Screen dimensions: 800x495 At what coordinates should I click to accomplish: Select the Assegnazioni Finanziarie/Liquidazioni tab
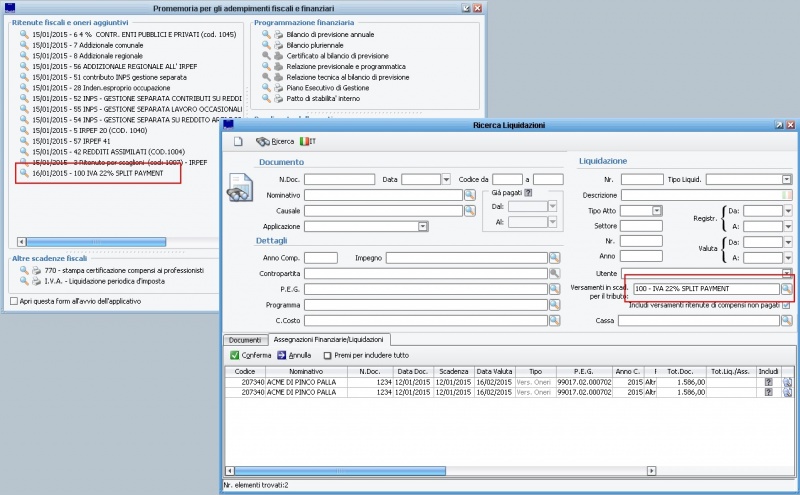coord(327,340)
